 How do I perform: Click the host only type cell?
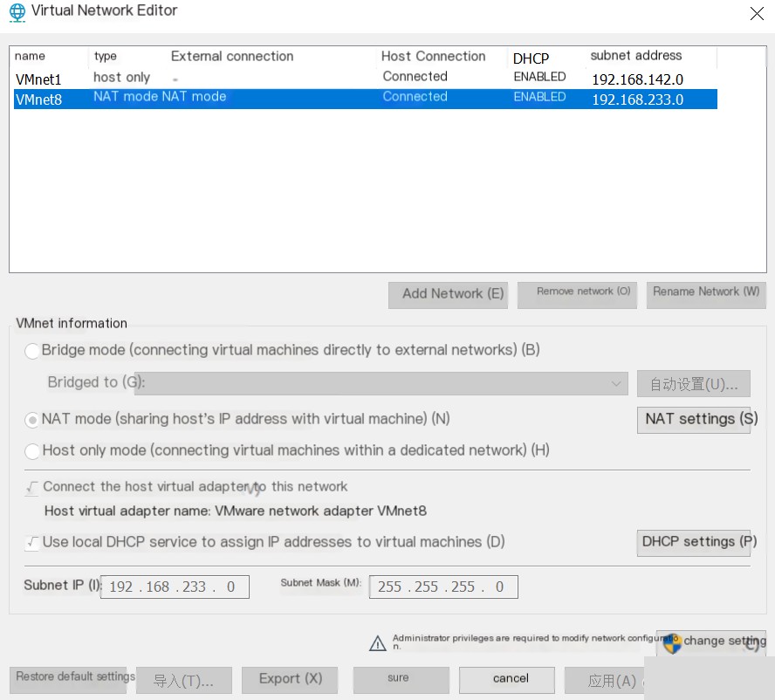121,77
